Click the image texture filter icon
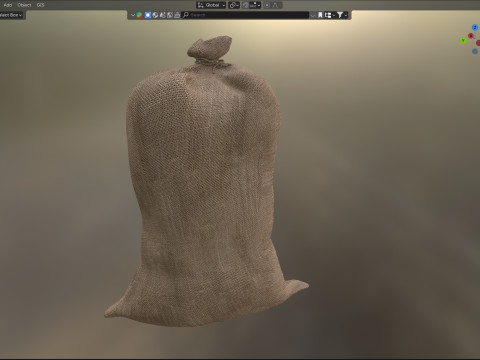 (170, 15)
